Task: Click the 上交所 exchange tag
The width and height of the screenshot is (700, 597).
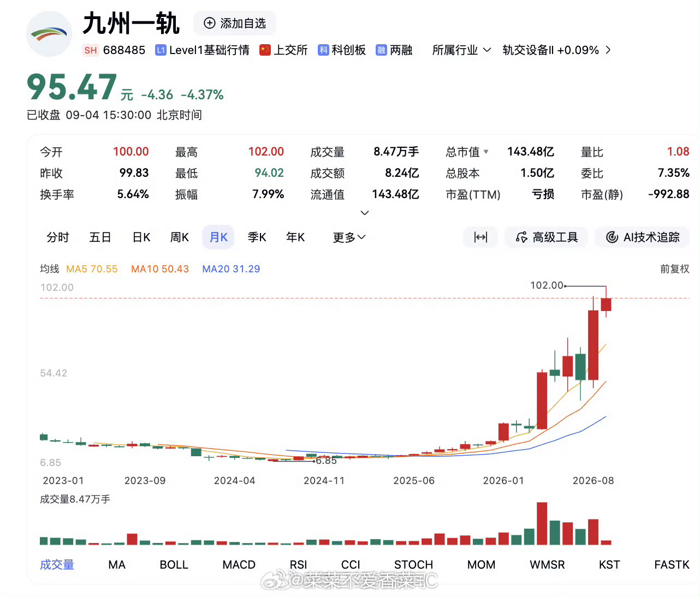Action: pyautogui.click(x=283, y=50)
